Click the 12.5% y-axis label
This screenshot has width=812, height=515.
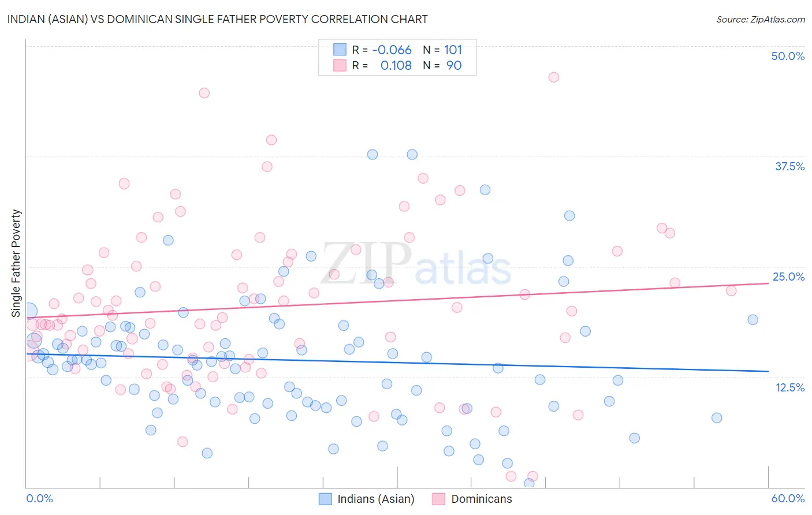click(790, 387)
